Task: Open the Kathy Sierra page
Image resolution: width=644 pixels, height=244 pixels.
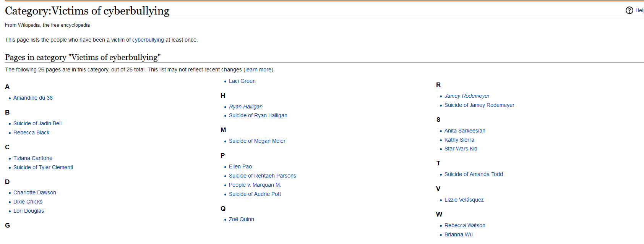Action: [459, 140]
